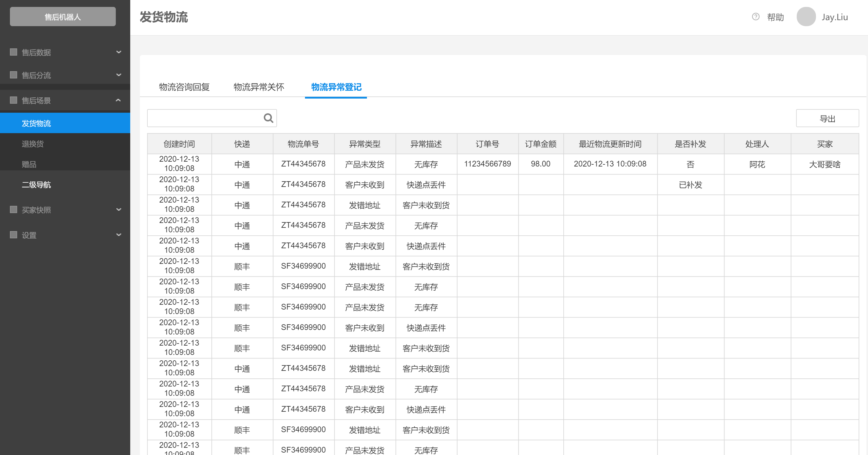Click the 创建时间 column header
The width and height of the screenshot is (868, 455).
(179, 144)
